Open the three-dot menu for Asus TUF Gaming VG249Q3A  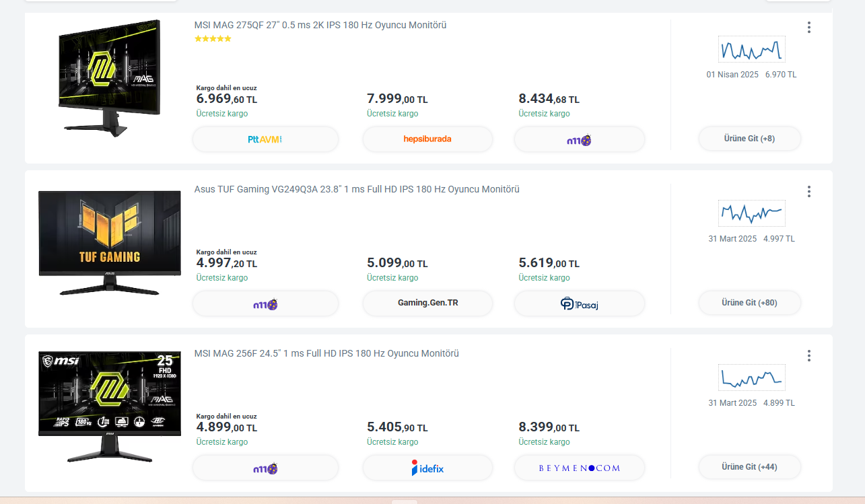pyautogui.click(x=808, y=192)
